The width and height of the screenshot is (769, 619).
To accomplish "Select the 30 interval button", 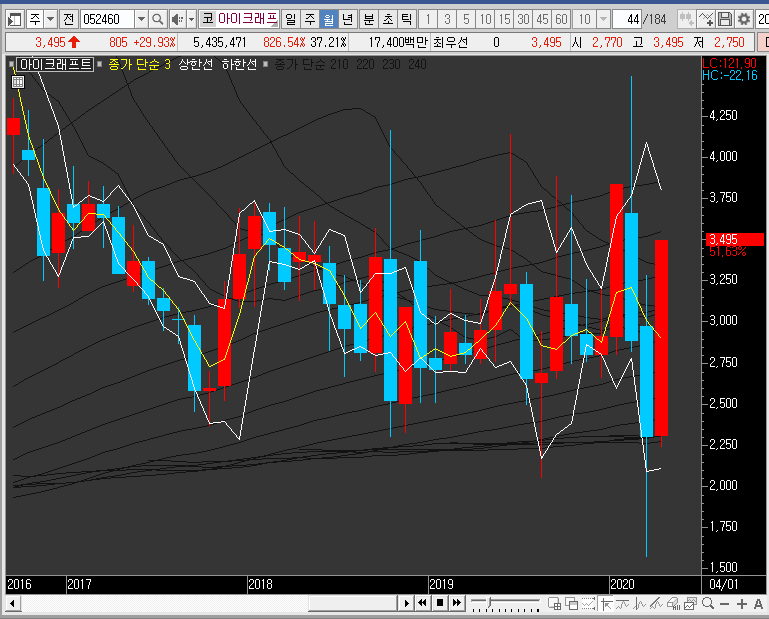I will 523,20.
